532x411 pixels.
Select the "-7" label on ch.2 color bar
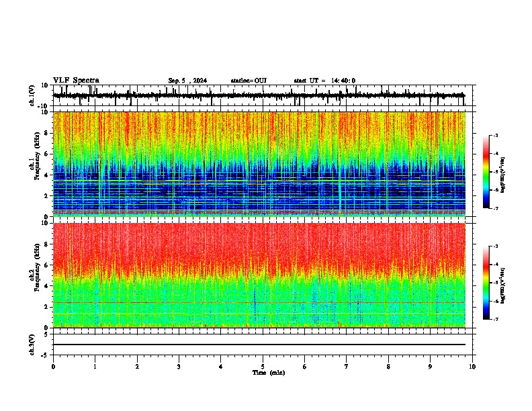point(495,319)
